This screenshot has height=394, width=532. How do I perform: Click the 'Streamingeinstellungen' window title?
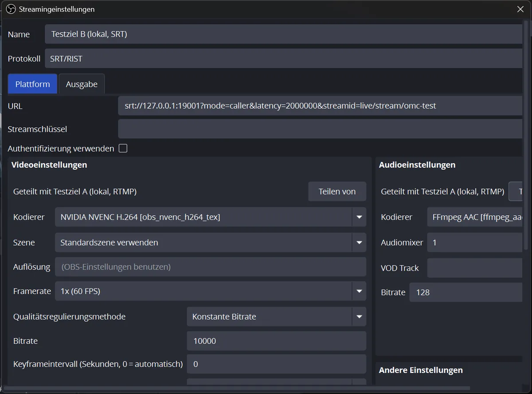pos(57,9)
